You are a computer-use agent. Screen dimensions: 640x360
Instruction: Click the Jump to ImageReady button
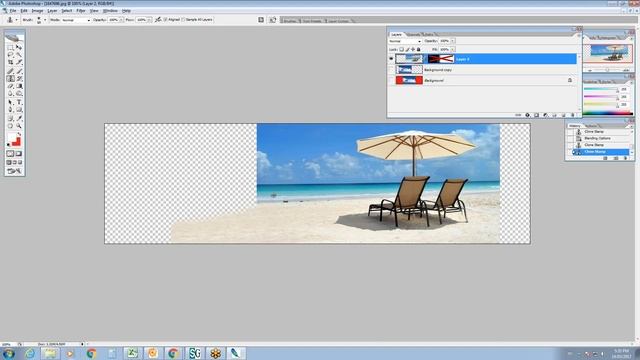[x=14, y=171]
